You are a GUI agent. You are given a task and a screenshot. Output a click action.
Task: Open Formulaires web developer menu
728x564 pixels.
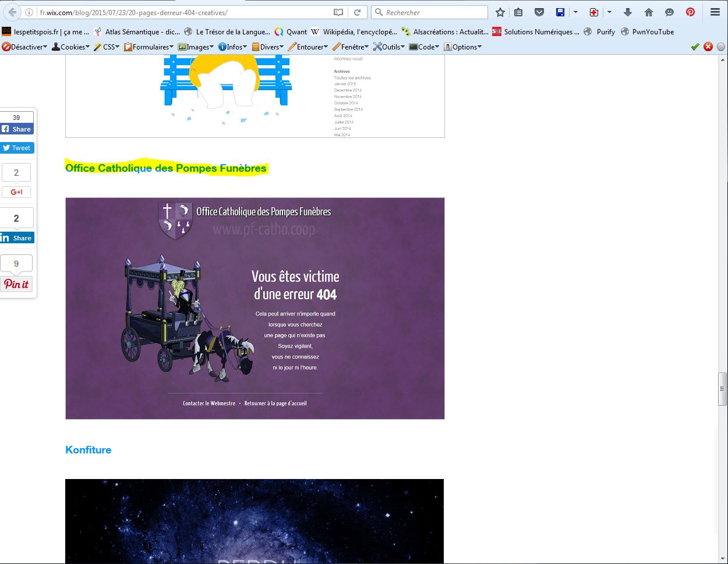[x=149, y=47]
